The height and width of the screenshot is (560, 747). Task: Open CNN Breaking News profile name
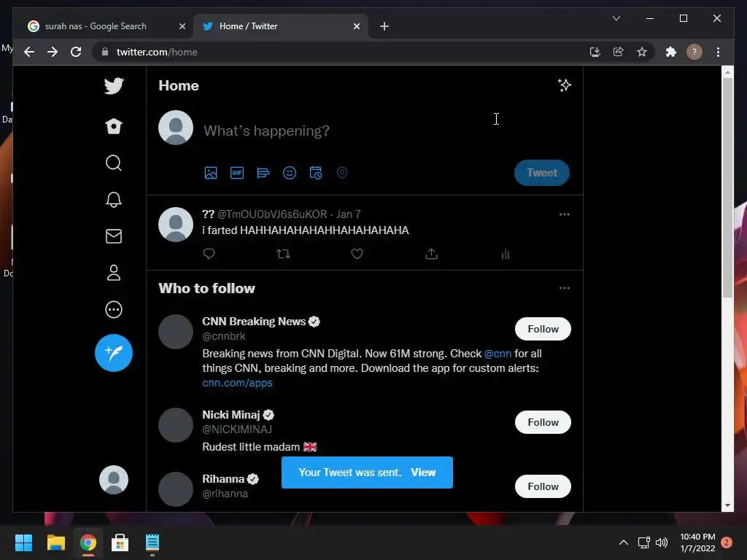tap(254, 322)
